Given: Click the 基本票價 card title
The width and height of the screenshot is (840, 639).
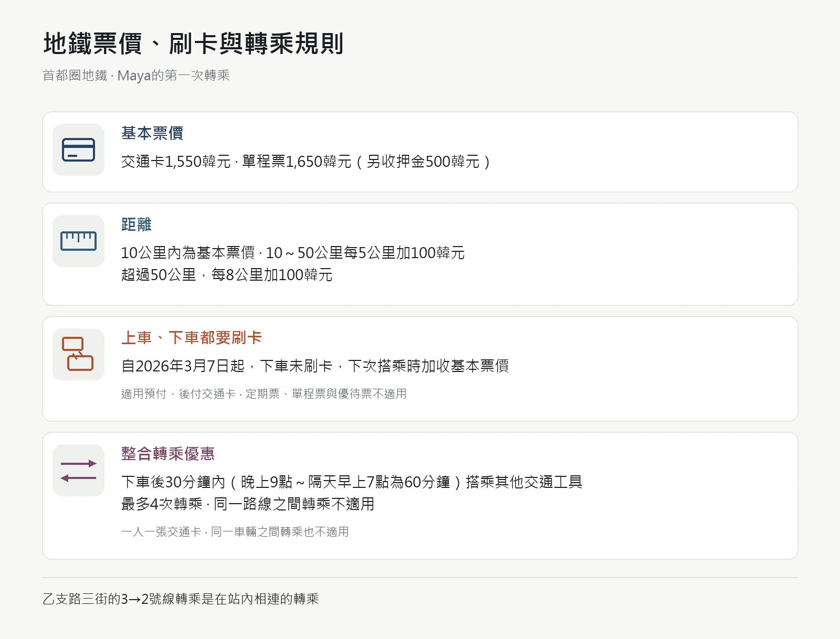Looking at the screenshot, I should click(x=152, y=133).
